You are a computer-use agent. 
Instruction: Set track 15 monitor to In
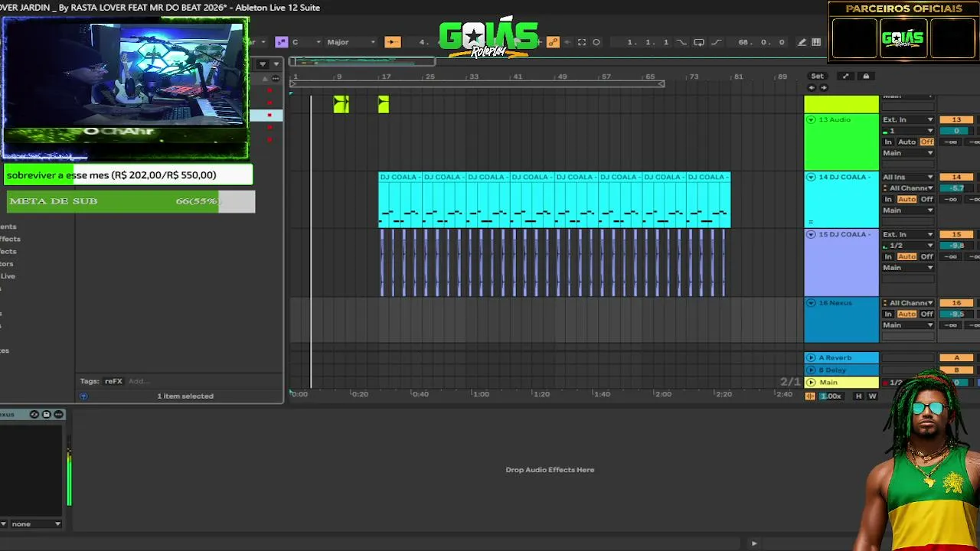[888, 256]
